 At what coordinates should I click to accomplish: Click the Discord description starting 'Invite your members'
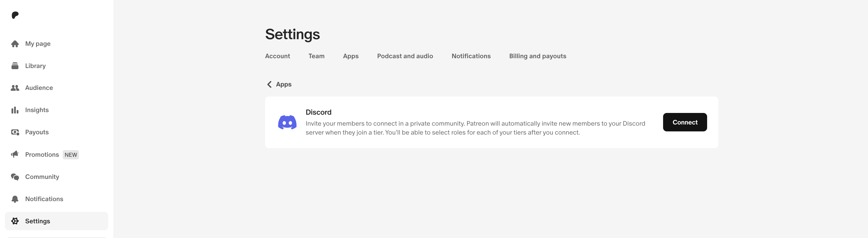475,128
